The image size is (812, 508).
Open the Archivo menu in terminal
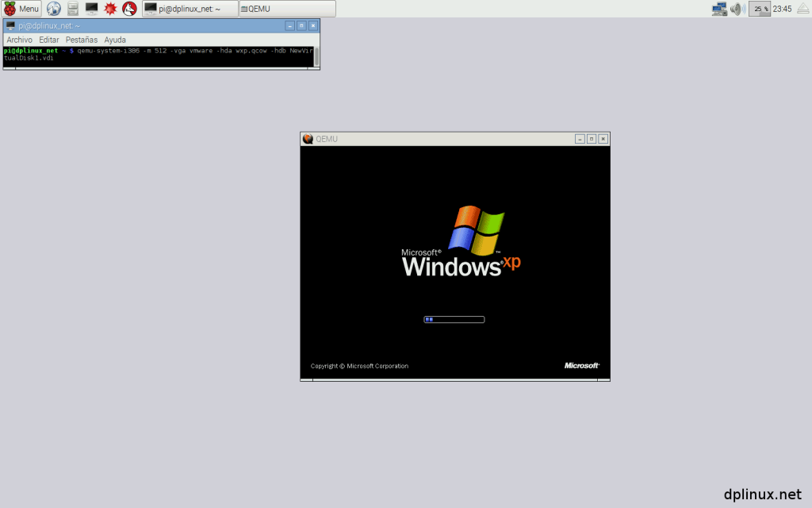click(20, 39)
